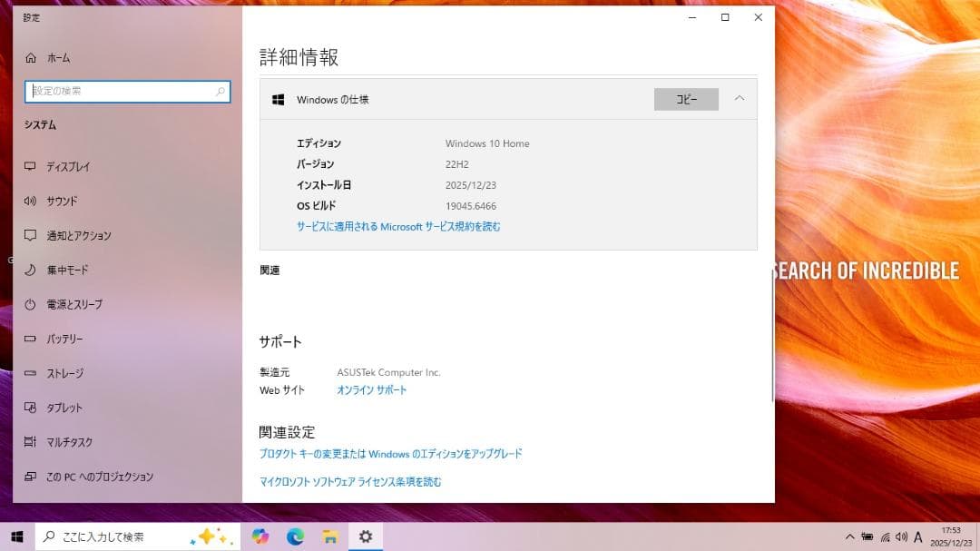The width and height of the screenshot is (980, 551).
Task: Click the Windows logo beside Windows の仕様
Action: (279, 100)
